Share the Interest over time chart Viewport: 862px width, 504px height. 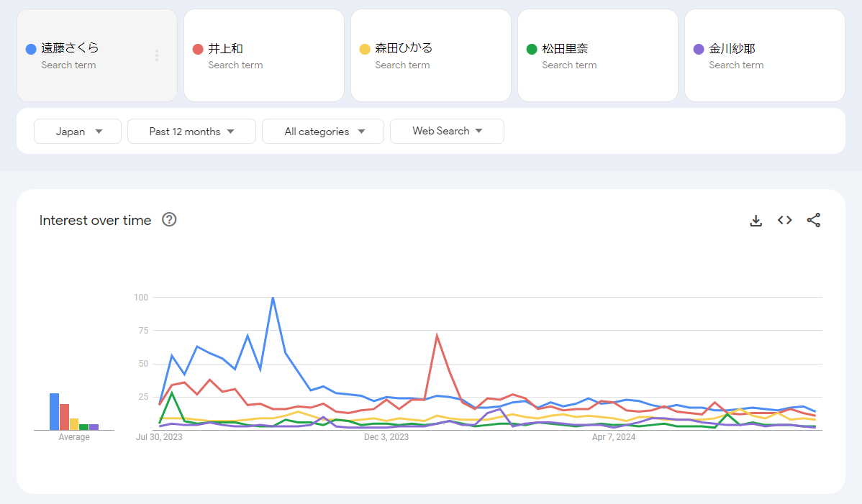point(813,221)
